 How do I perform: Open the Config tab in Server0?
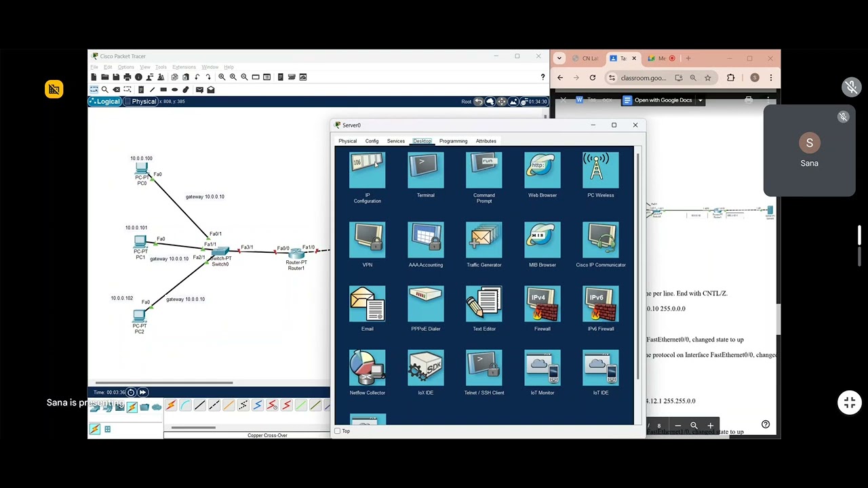[x=372, y=141]
